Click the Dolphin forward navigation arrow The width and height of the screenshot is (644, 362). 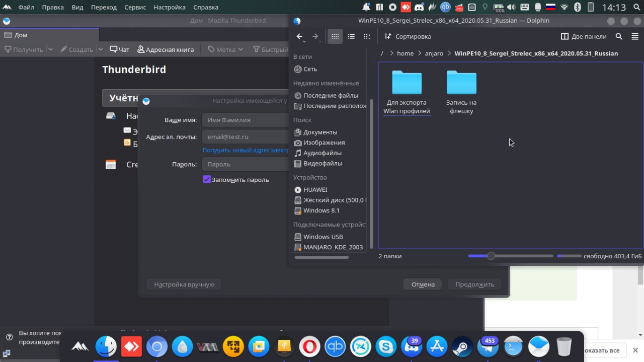pyautogui.click(x=315, y=36)
